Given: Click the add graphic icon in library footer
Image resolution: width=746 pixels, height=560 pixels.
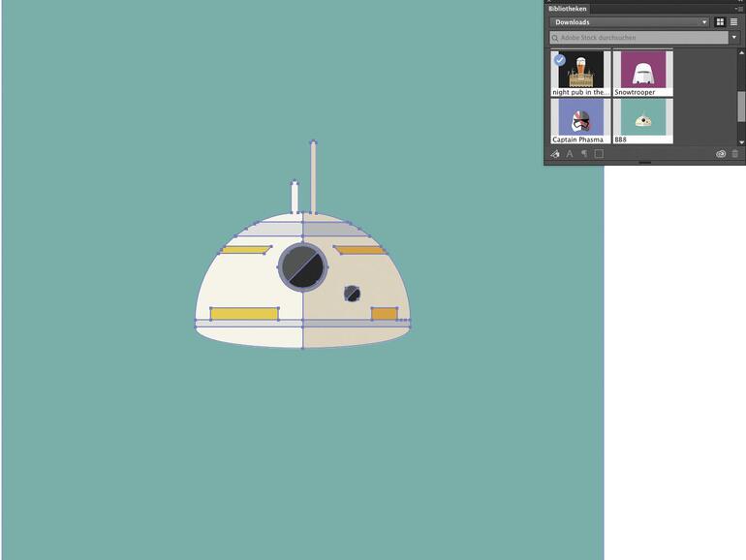Looking at the screenshot, I should click(555, 154).
